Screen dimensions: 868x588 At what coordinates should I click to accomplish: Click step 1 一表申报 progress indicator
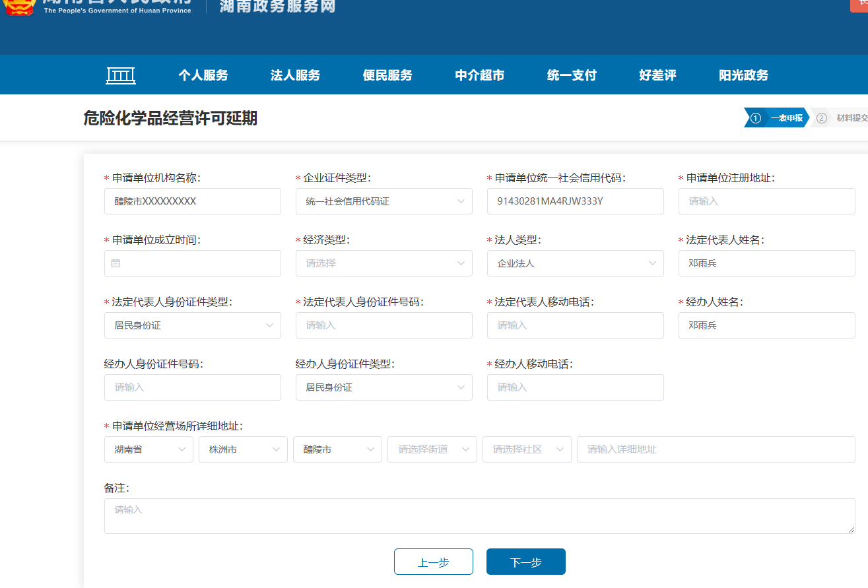776,118
